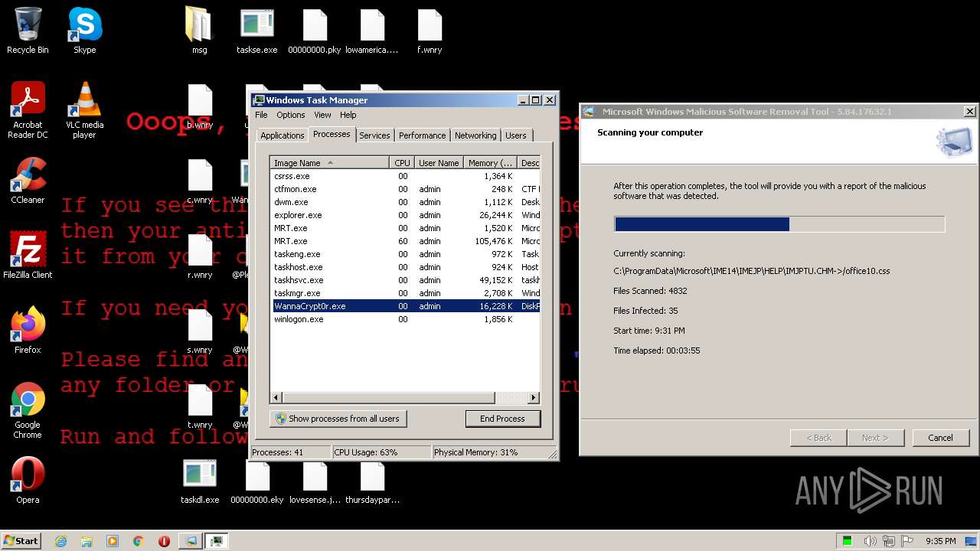Launch Skype from desktop shortcut
The width and height of the screenshot is (980, 551).
tap(84, 31)
